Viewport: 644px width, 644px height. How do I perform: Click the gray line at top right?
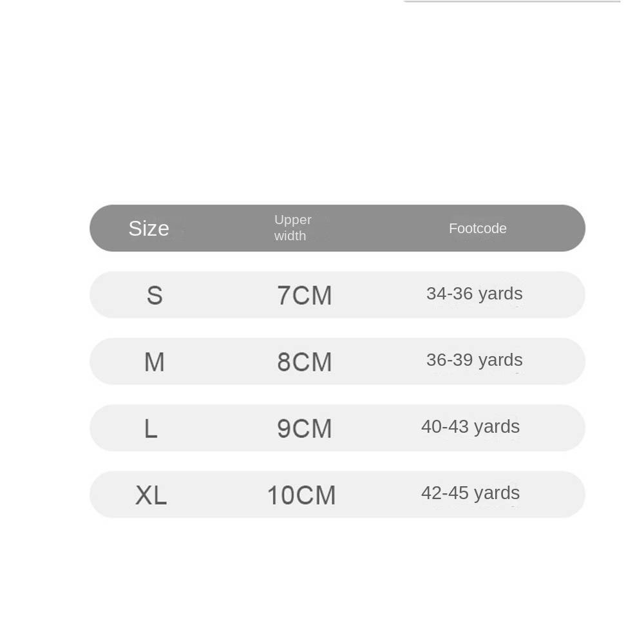tap(512, 1)
